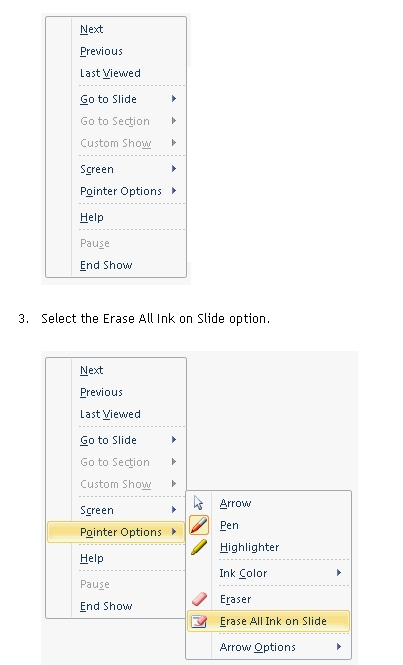Click the pink Eraser icon
Screen dimensions: 403x665
199,599
